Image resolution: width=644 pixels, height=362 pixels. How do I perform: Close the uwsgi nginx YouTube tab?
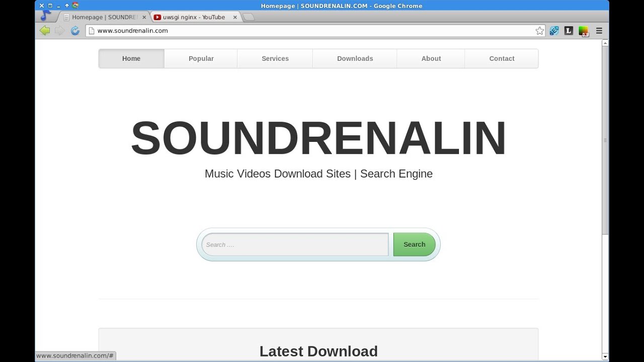pyautogui.click(x=235, y=17)
